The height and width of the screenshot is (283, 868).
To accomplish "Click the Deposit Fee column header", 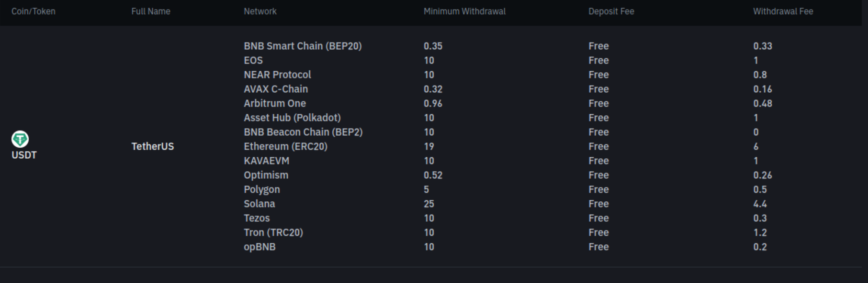I will pos(611,11).
